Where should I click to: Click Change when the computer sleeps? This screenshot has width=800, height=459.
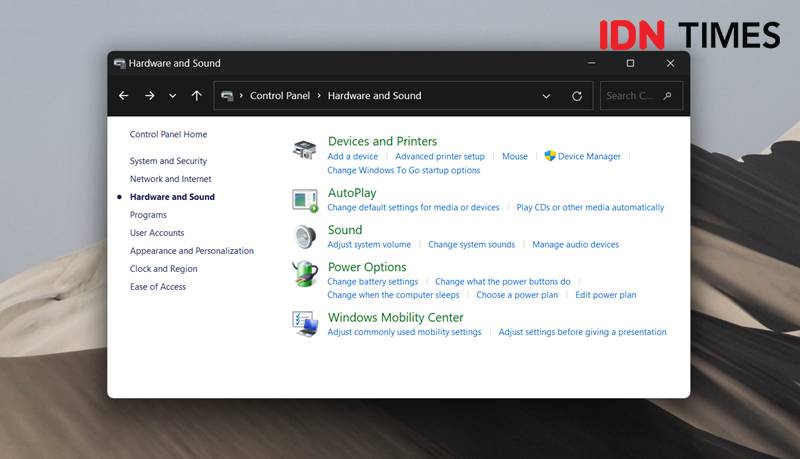(393, 295)
